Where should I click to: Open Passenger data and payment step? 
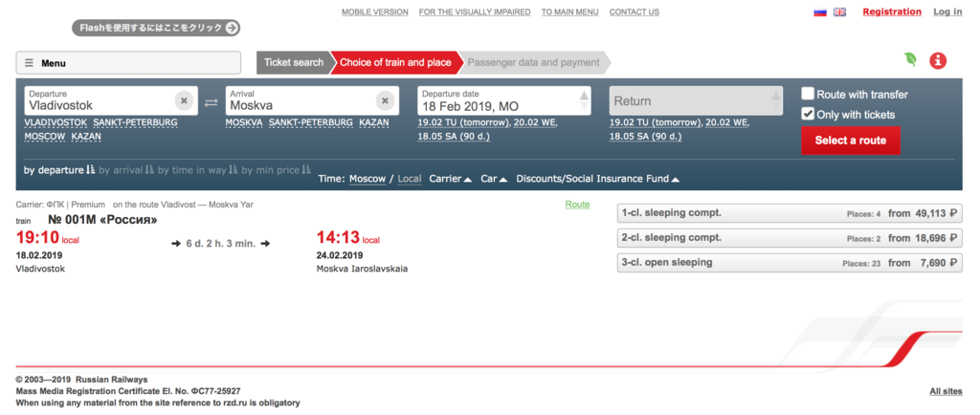point(534,62)
